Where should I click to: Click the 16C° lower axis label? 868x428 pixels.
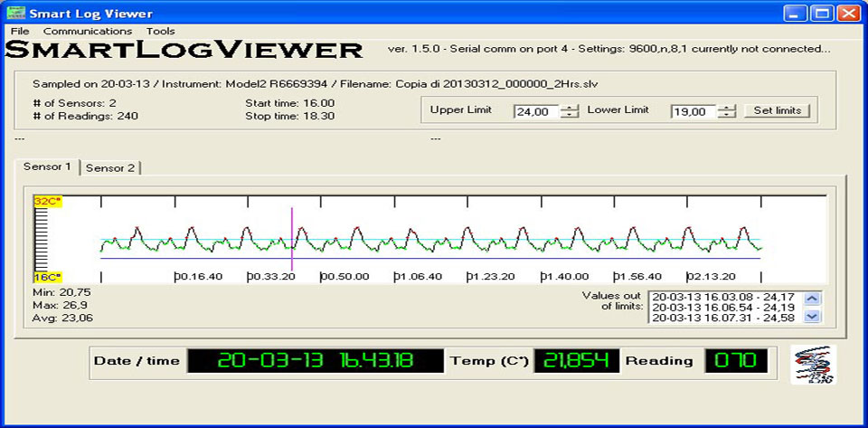pos(48,277)
